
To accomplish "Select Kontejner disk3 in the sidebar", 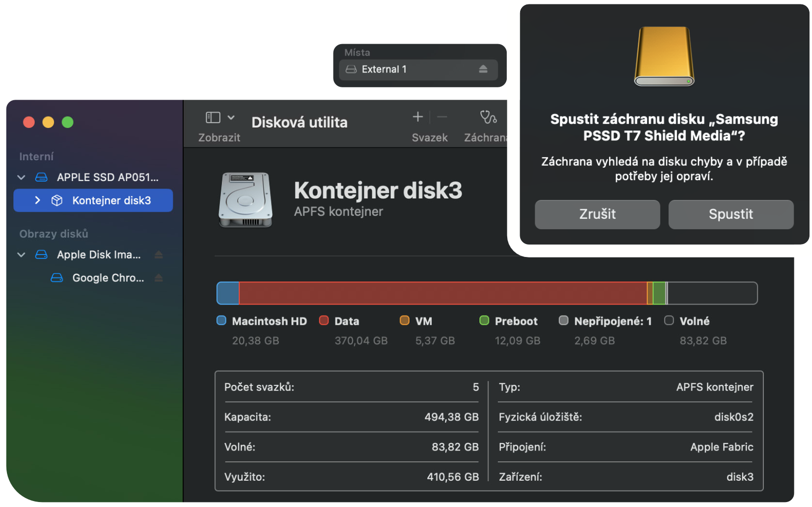I will tap(93, 200).
